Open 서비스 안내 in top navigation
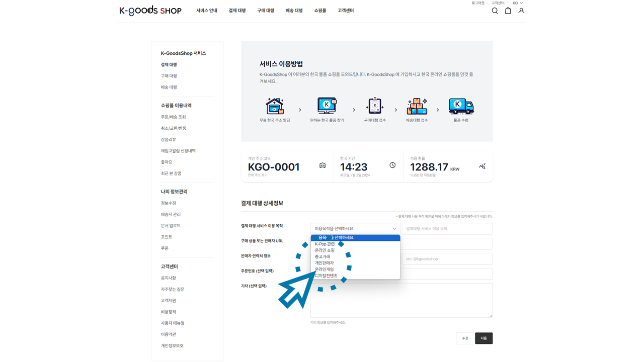Image resolution: width=644 pixels, height=362 pixels. (207, 11)
